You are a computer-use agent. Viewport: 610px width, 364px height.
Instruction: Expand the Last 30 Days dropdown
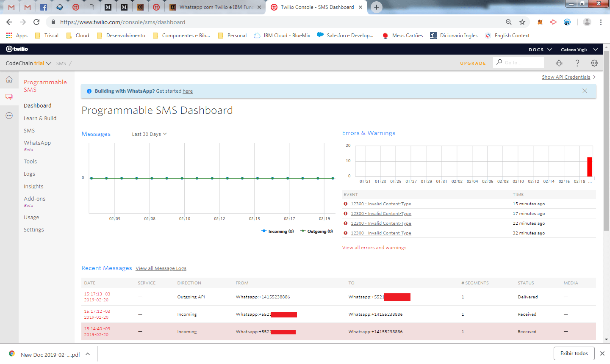[149, 134]
